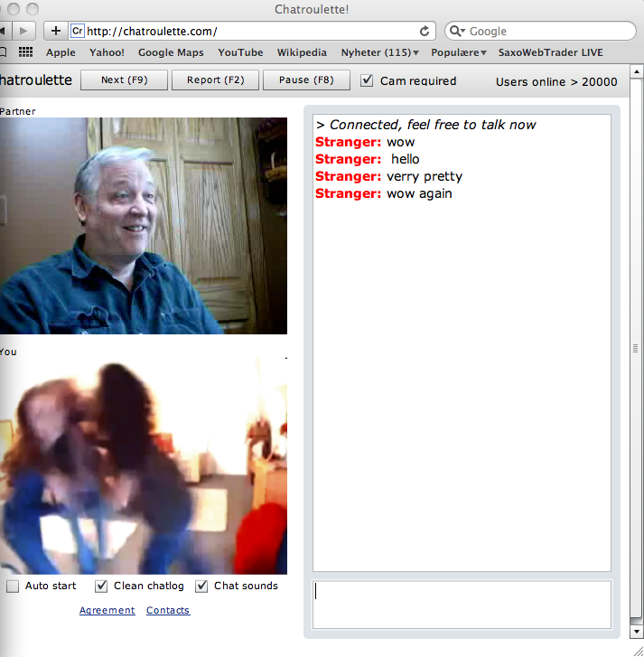Click the scrollbar down arrow
The image size is (644, 657).
637,631
